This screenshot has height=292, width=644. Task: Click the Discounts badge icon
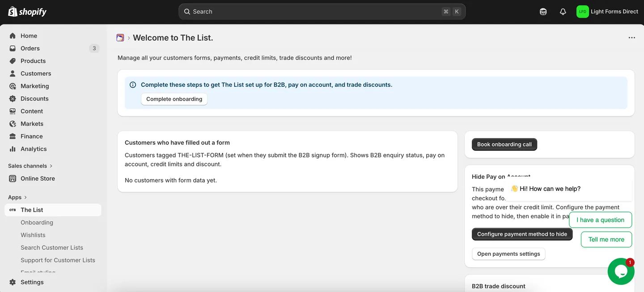13,98
